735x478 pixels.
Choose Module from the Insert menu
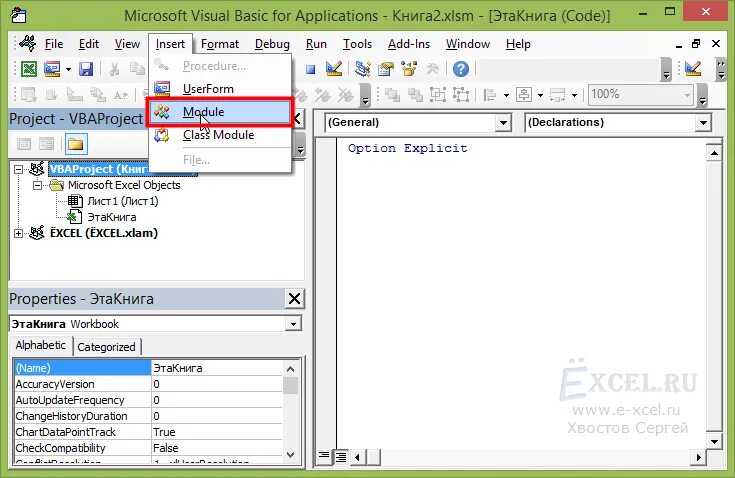tap(220, 112)
